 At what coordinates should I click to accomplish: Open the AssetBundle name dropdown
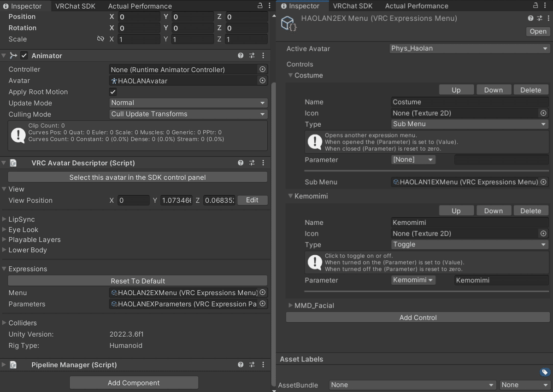(x=413, y=385)
